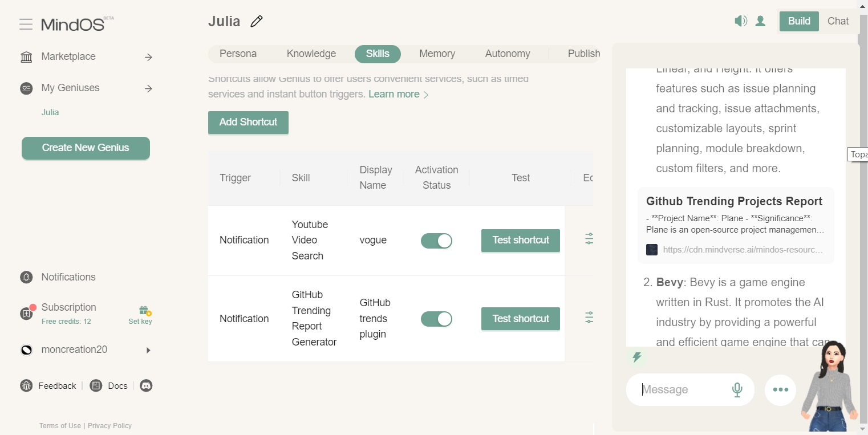The height and width of the screenshot is (435, 868).
Task: Disable the GitHub trends plugin toggle
Action: pyautogui.click(x=436, y=319)
